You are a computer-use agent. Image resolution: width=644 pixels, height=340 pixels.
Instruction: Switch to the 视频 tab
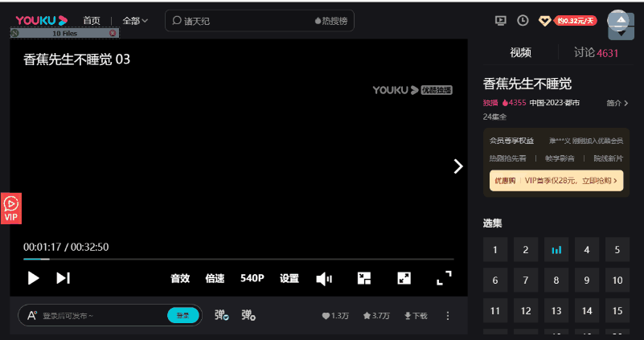tap(520, 52)
